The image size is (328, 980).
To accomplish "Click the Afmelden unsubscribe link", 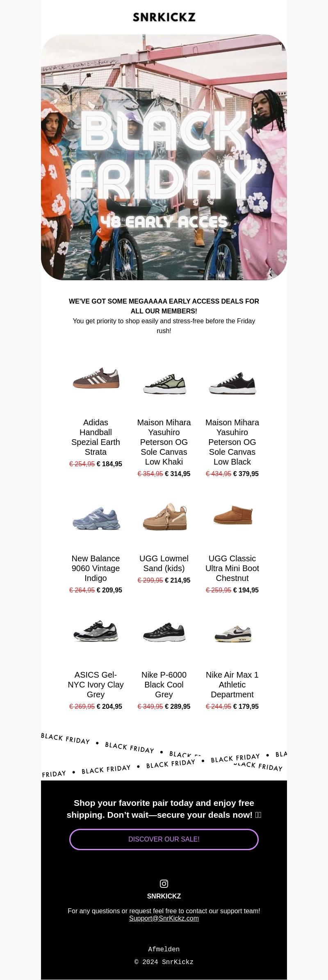I will tap(164, 949).
